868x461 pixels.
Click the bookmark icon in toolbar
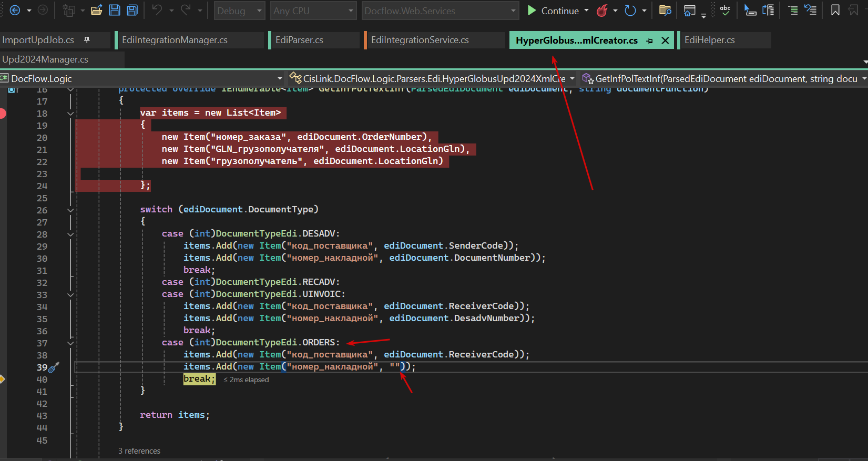[835, 10]
